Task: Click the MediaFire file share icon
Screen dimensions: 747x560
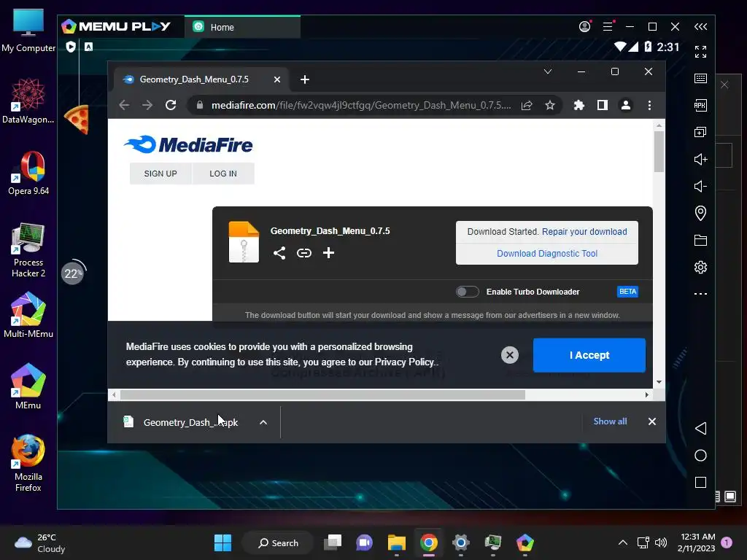Action: click(x=279, y=253)
